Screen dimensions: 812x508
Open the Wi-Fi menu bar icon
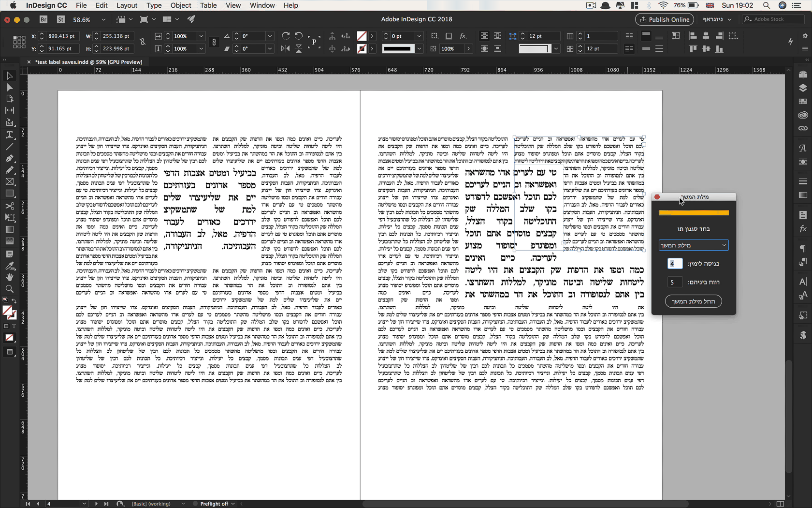[x=663, y=5]
